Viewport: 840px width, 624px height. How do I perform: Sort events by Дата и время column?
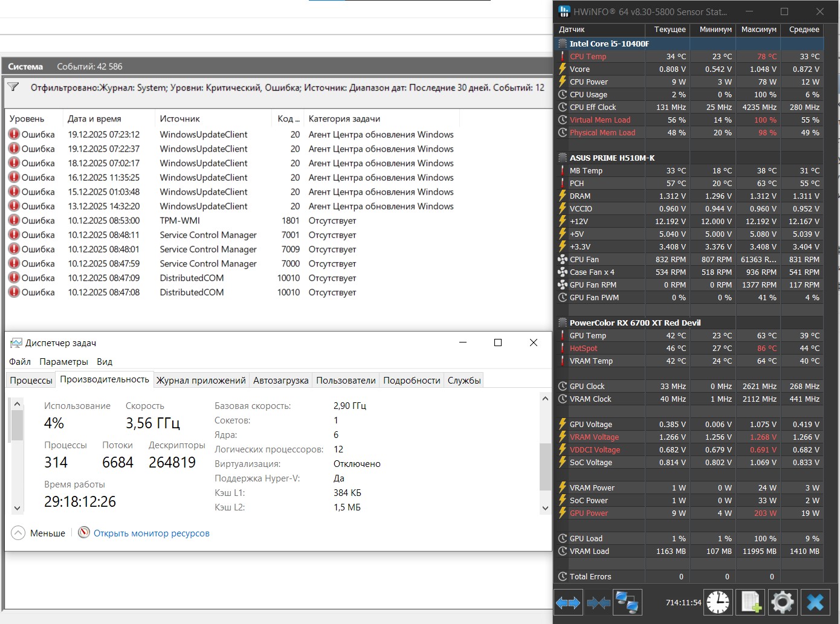108,119
